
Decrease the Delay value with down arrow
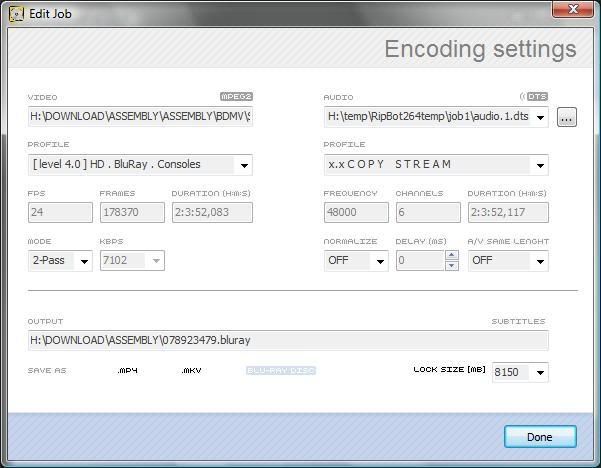pyautogui.click(x=452, y=266)
